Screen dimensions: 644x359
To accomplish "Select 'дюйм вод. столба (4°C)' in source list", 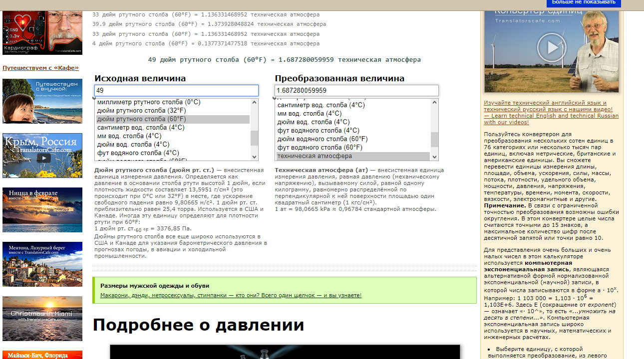I will click(x=173, y=145).
